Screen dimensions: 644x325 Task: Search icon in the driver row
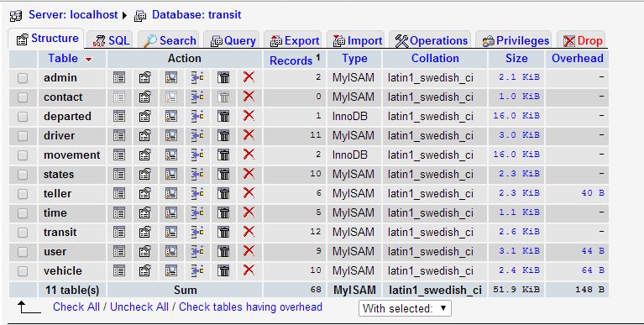point(171,135)
